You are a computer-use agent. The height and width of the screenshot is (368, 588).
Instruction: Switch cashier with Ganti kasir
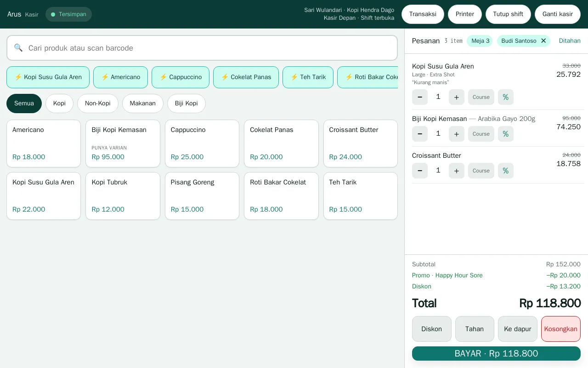558,14
